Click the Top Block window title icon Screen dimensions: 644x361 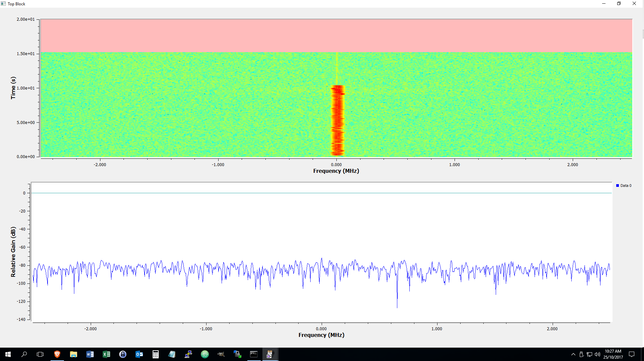3,4
